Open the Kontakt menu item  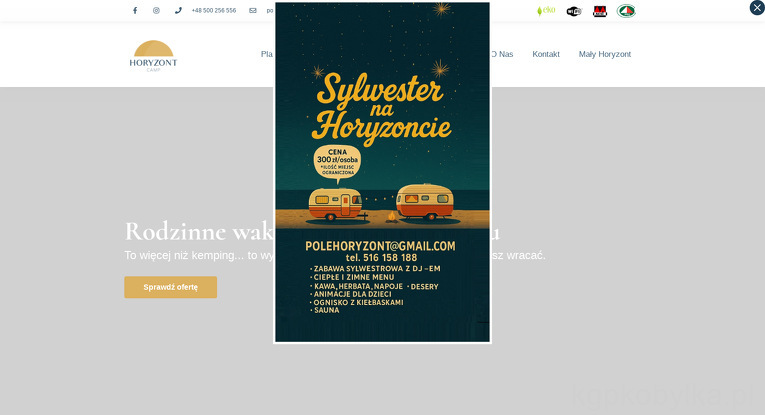(546, 54)
